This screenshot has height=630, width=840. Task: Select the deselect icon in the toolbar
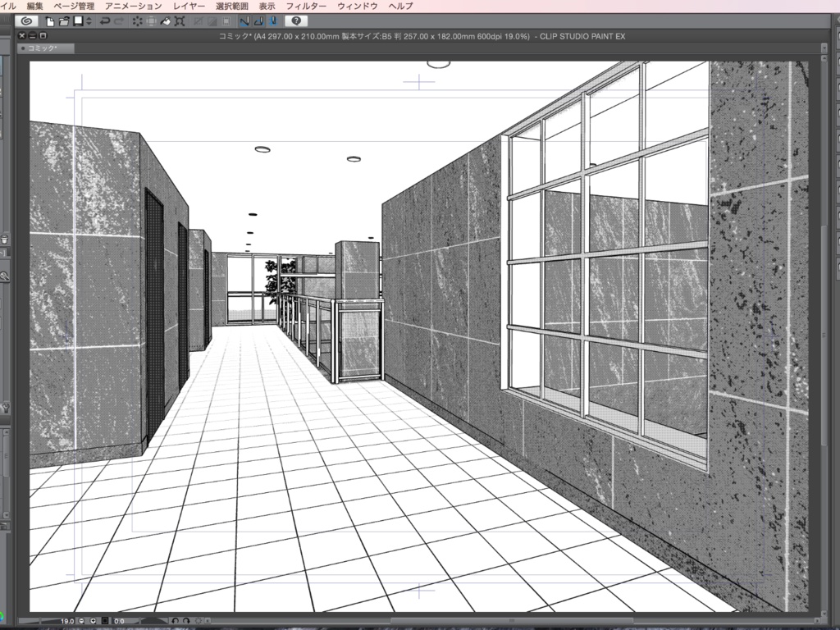(138, 21)
